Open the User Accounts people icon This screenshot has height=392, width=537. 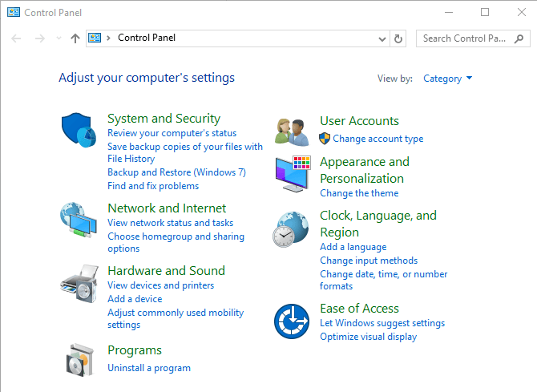[x=292, y=132]
